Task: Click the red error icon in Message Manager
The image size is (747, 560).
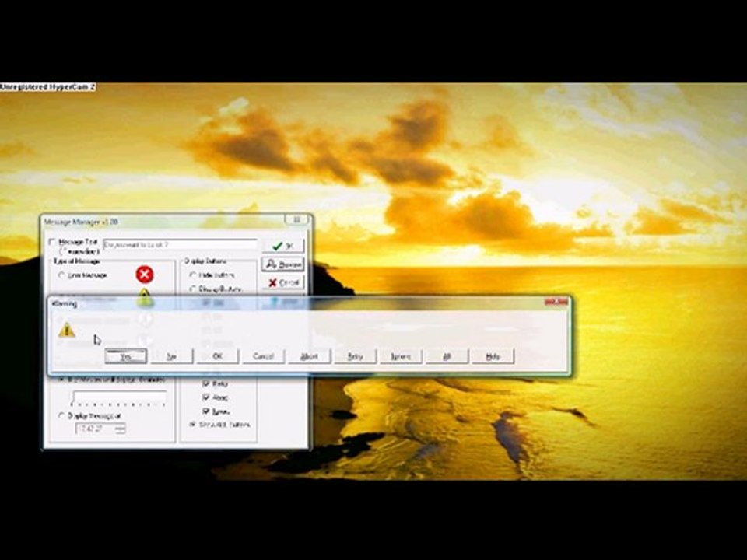Action: (145, 275)
